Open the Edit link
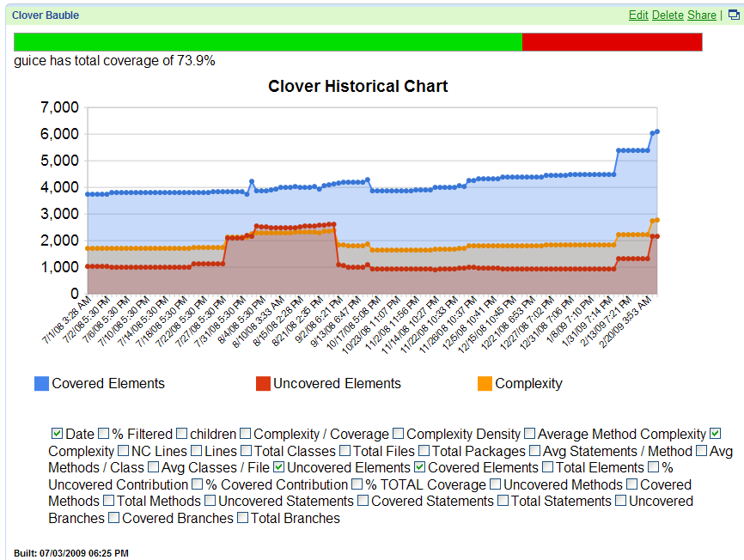Image resolution: width=744 pixels, height=560 pixels. tap(638, 15)
